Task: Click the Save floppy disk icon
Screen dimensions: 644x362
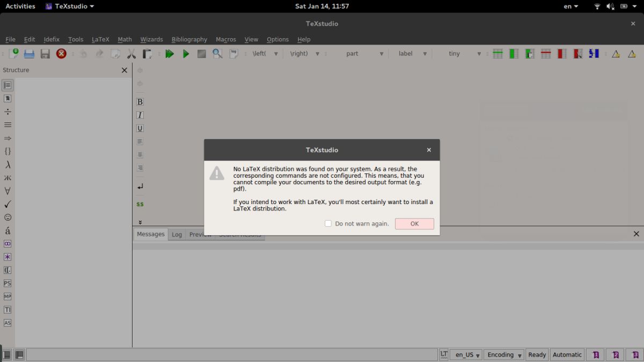Action: (x=45, y=54)
